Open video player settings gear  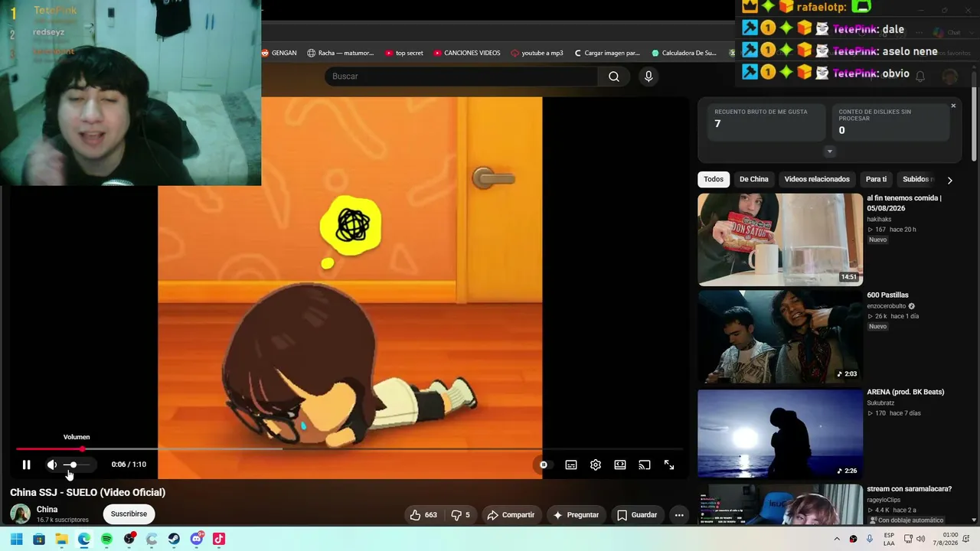pyautogui.click(x=596, y=465)
